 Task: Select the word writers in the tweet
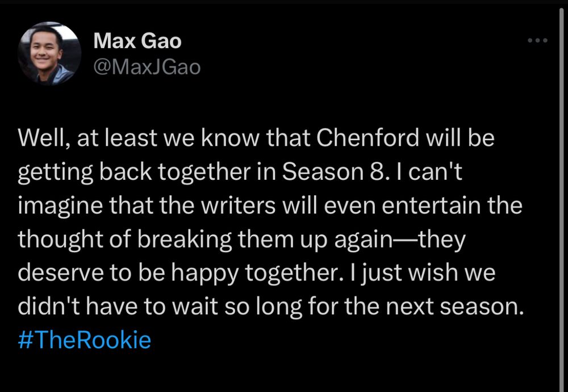click(238, 205)
